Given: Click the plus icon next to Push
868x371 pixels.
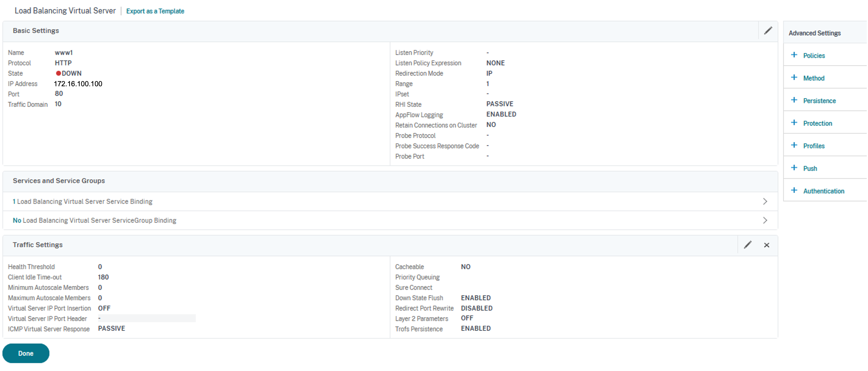Looking at the screenshot, I should 794,168.
